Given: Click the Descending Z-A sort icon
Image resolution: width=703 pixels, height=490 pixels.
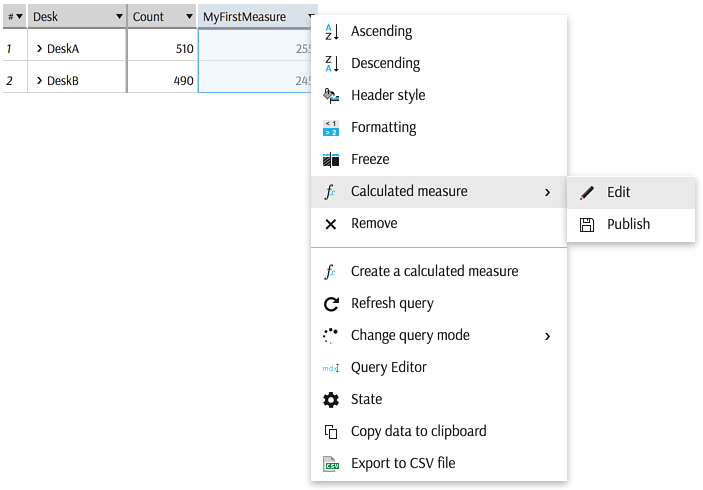Looking at the screenshot, I should point(331,64).
